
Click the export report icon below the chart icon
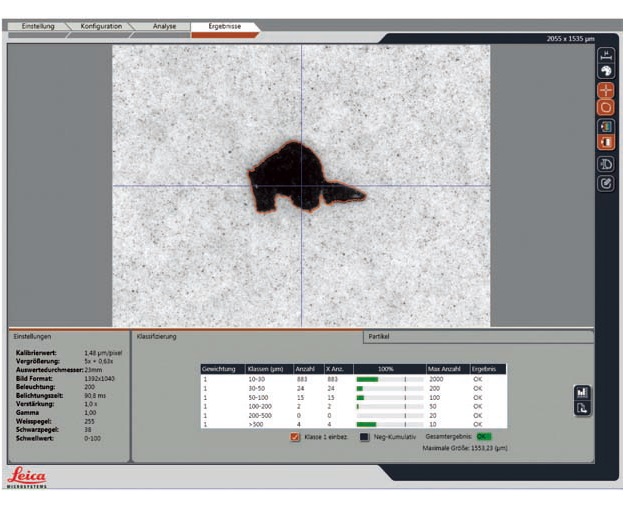tap(582, 408)
